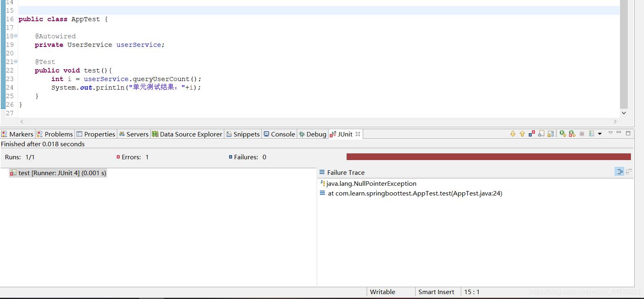Go to next failed test arrow
This screenshot has height=299, width=644.
pyautogui.click(x=513, y=134)
